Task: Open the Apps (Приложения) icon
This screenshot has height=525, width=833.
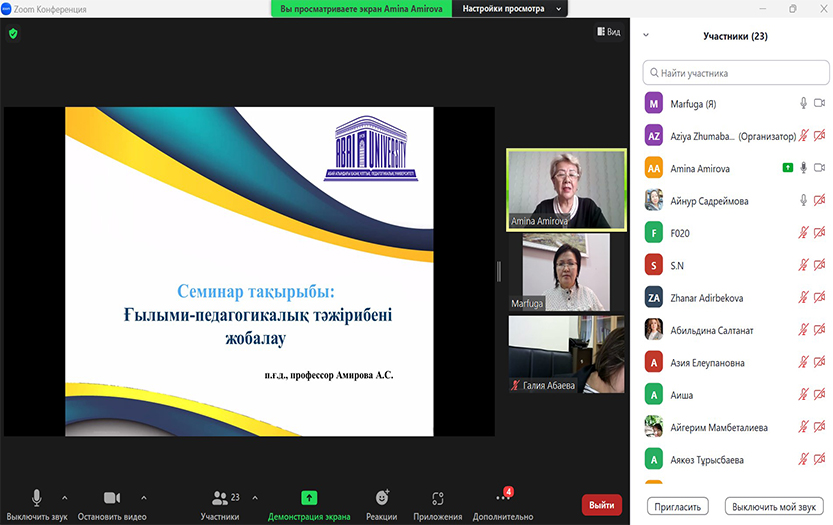Action: tap(438, 498)
